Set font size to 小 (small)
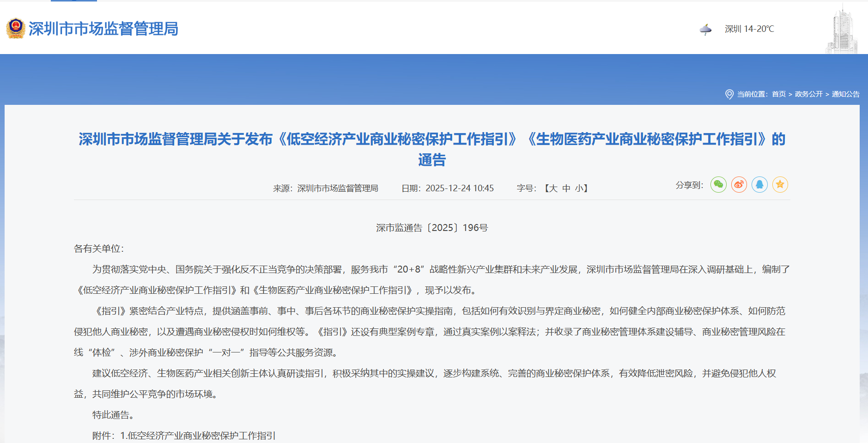This screenshot has height=443, width=868. click(x=579, y=188)
